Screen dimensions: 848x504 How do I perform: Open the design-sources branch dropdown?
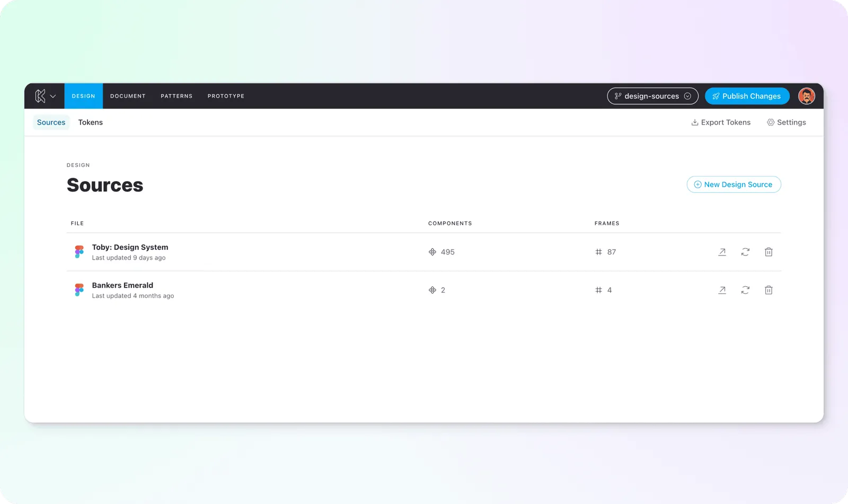[652, 96]
